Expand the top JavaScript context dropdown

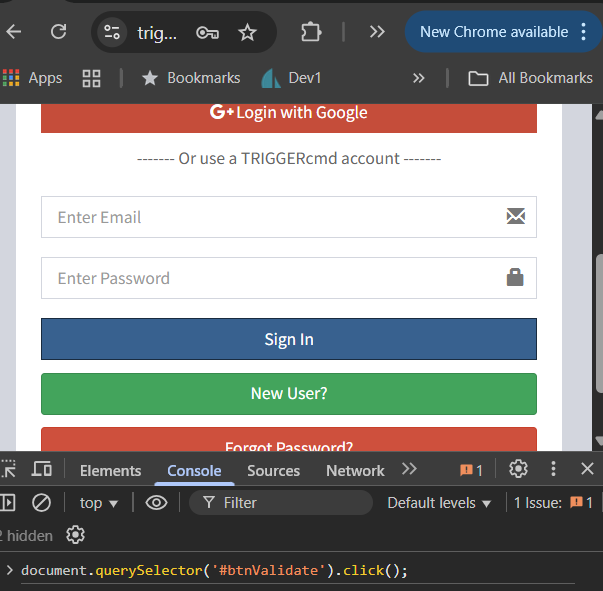tap(99, 503)
